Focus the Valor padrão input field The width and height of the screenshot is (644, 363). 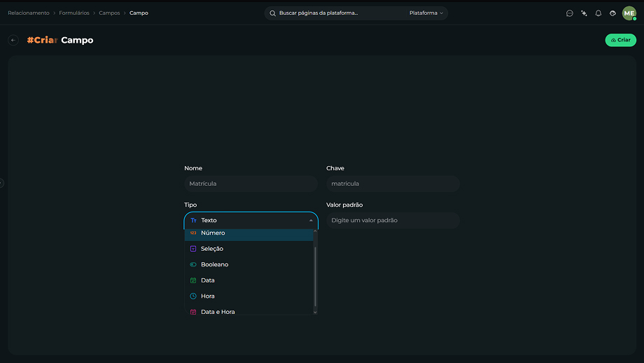393,220
